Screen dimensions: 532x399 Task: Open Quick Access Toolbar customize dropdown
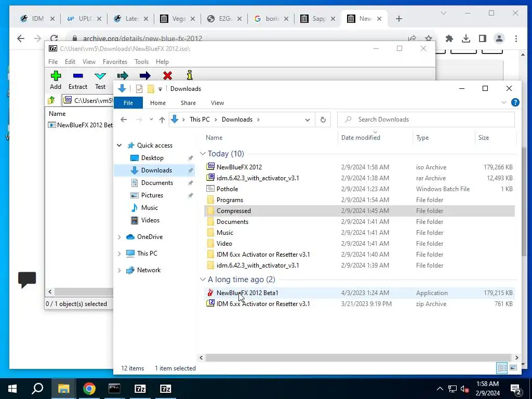[160, 89]
